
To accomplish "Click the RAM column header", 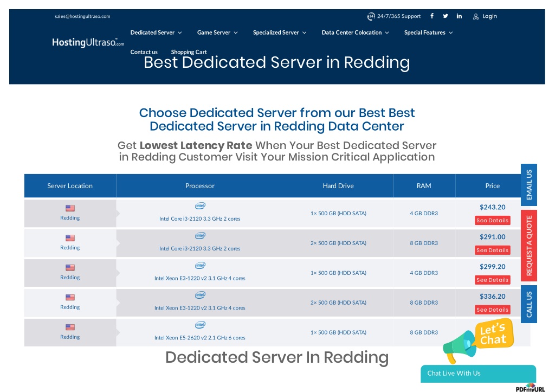I will pos(424,186).
